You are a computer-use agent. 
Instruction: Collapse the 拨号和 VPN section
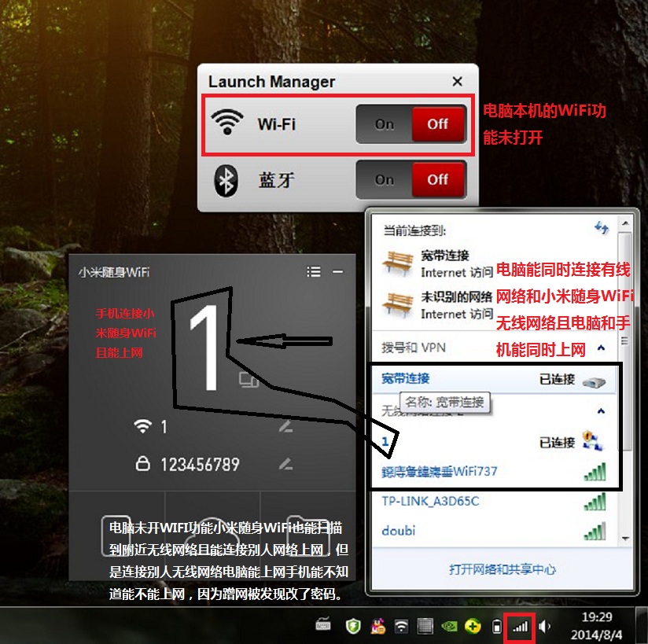click(x=602, y=348)
